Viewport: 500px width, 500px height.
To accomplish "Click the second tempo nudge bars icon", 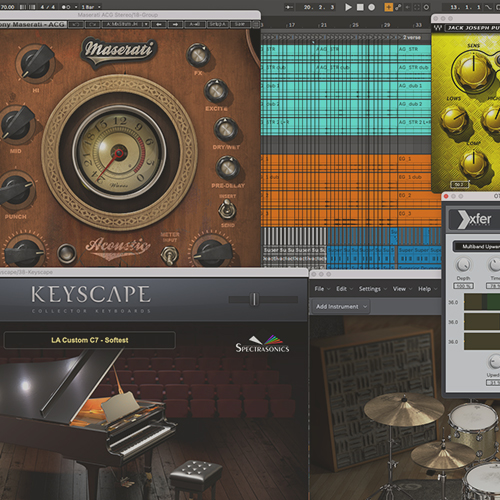I will coord(32,7).
